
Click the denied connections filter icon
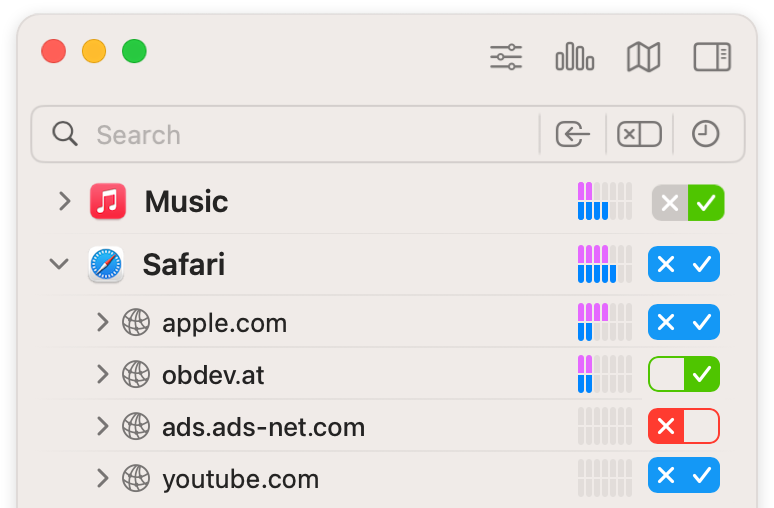(x=639, y=134)
